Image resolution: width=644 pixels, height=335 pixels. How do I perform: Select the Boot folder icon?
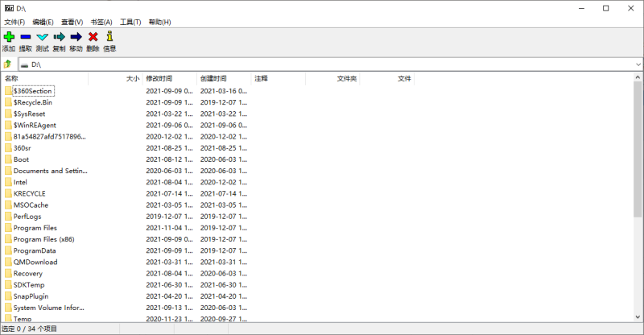click(x=9, y=159)
